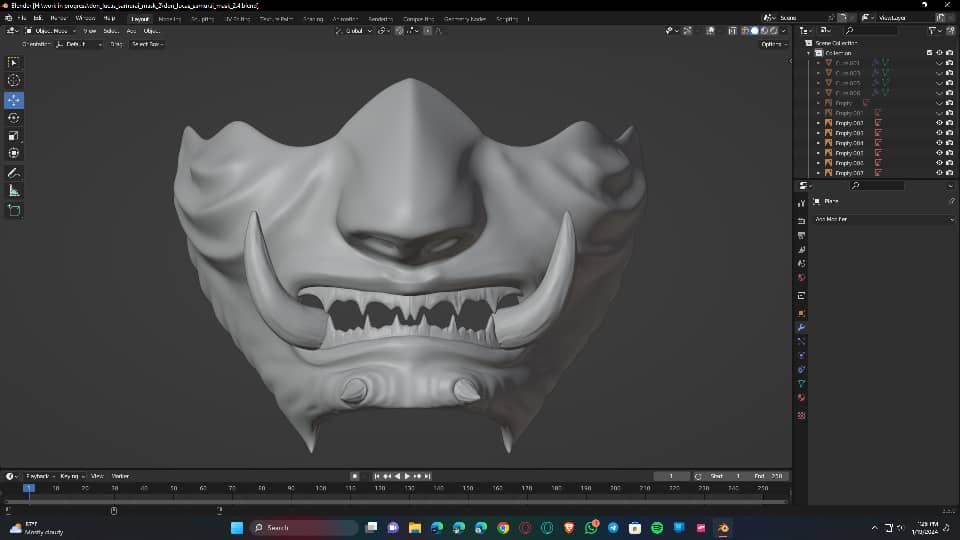Select the Scale tool
Screen dimensions: 960x540
pos(13,136)
